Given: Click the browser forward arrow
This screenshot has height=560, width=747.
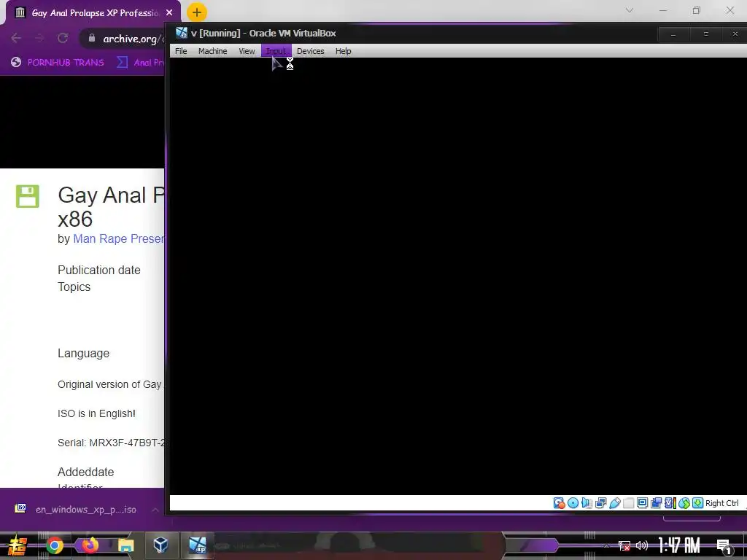Looking at the screenshot, I should [x=39, y=38].
